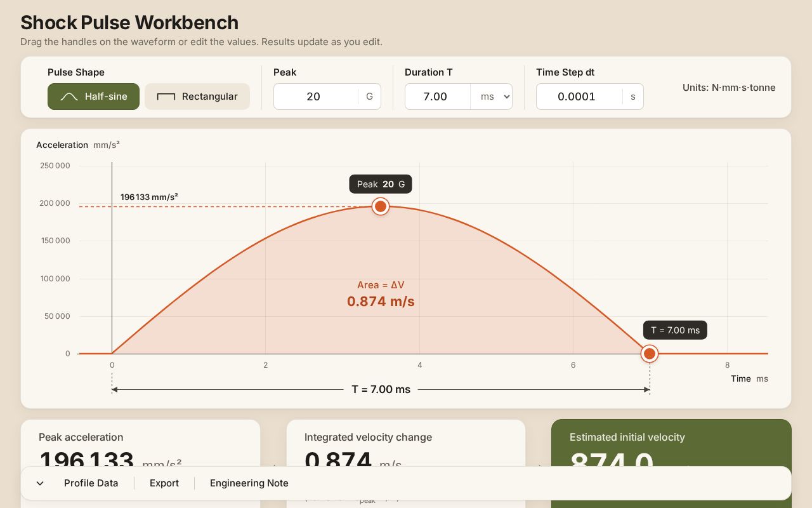Click the T = 7.00 ms handle tooltip
The height and width of the screenshot is (508, 812).
[675, 330]
